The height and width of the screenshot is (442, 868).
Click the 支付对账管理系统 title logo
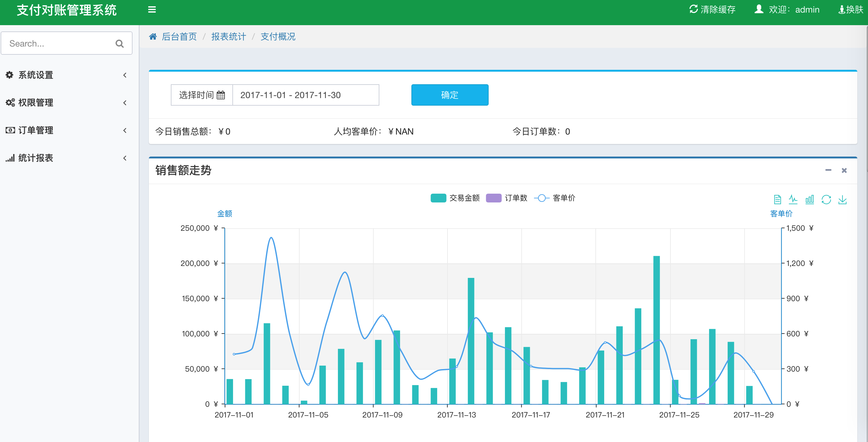click(66, 10)
